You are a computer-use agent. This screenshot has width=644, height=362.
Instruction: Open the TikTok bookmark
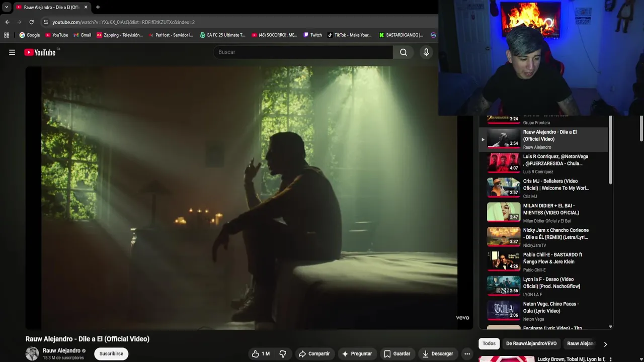[x=349, y=35]
